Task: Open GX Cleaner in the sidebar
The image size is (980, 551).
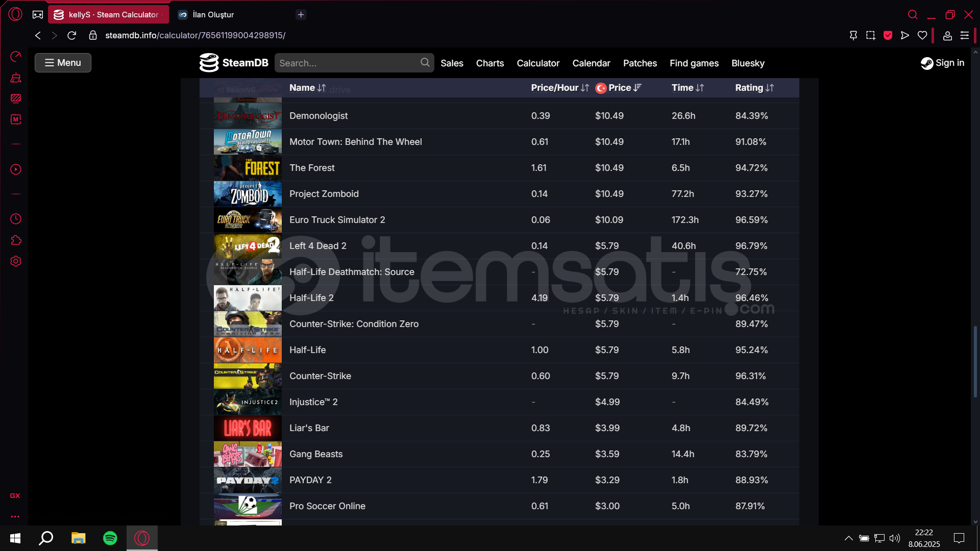Action: pyautogui.click(x=16, y=78)
